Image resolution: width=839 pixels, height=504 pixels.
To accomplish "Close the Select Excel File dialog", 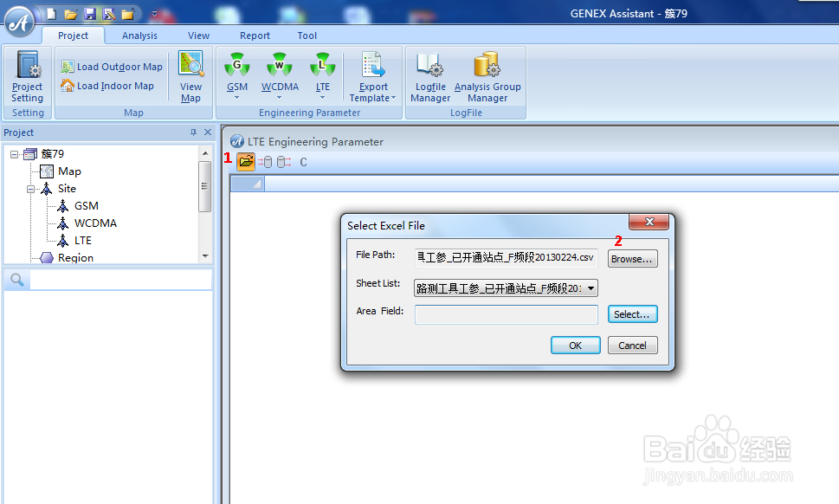I will pyautogui.click(x=649, y=222).
